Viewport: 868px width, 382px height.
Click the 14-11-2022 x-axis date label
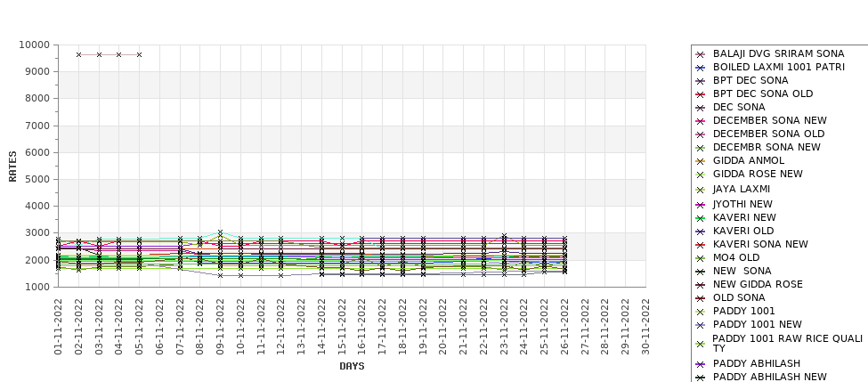321,327
